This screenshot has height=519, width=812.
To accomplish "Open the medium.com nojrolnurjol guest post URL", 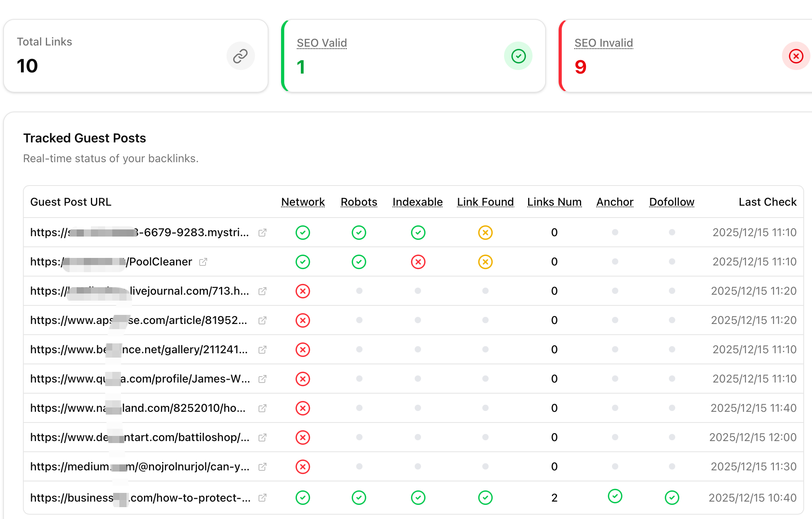I will tap(140, 467).
